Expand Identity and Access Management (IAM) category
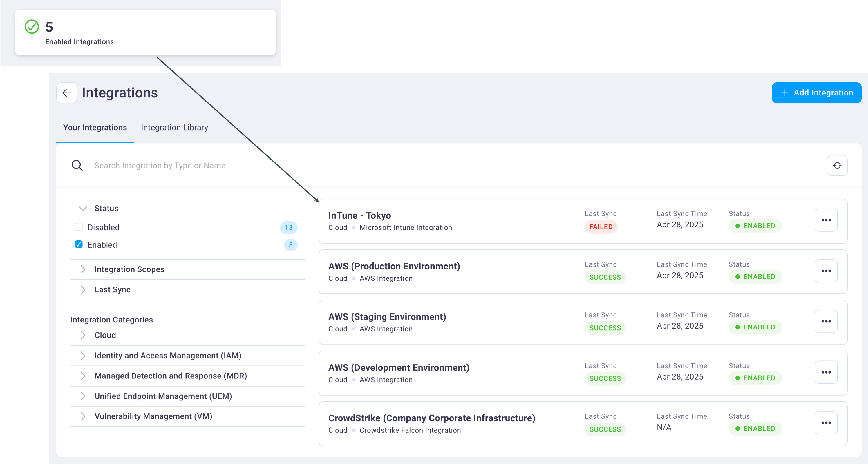 click(x=83, y=355)
